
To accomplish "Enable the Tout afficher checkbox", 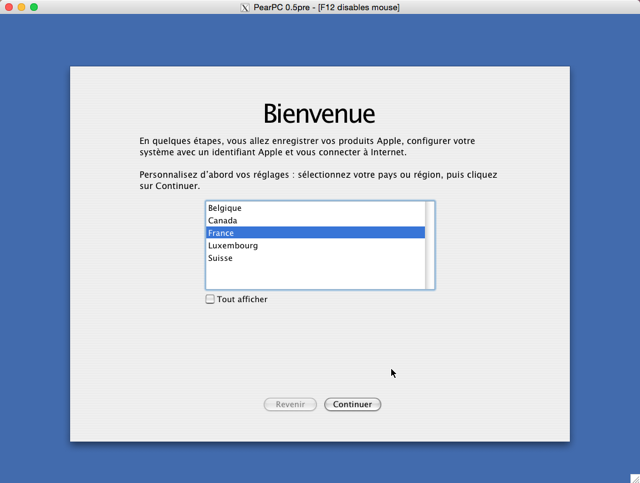I will click(x=210, y=299).
